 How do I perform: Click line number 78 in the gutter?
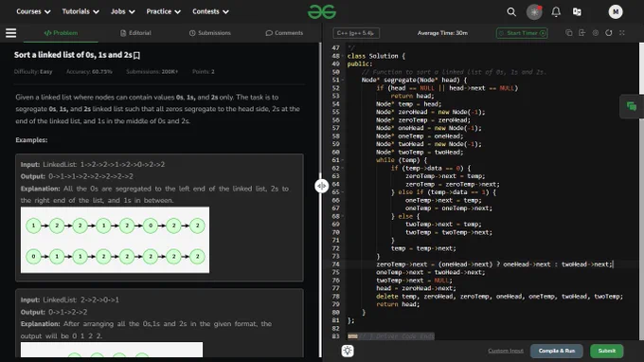(x=335, y=297)
